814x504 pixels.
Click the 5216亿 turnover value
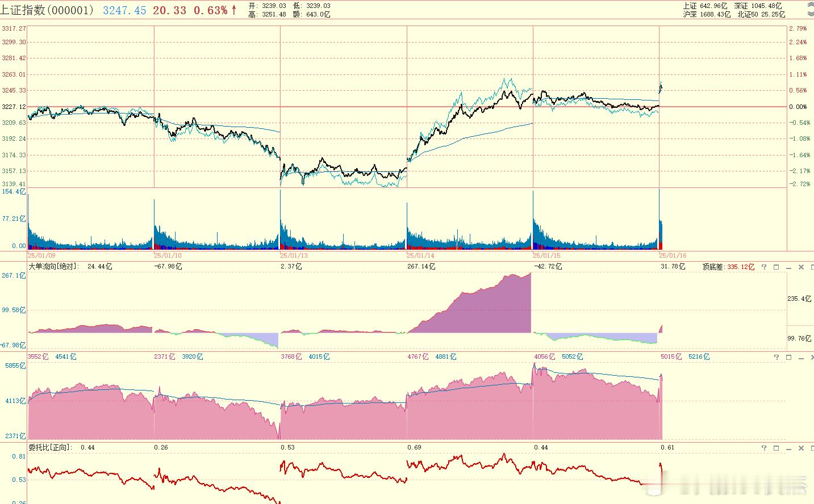point(699,356)
